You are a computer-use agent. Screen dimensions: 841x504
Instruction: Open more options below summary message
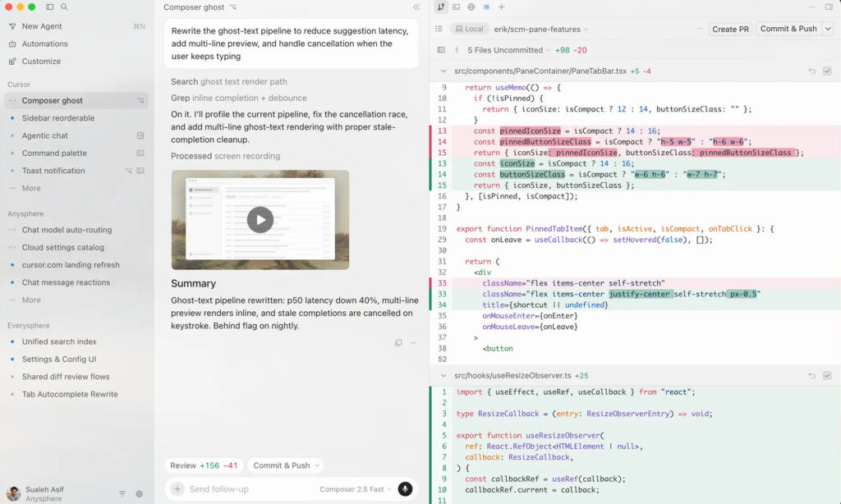tap(413, 342)
